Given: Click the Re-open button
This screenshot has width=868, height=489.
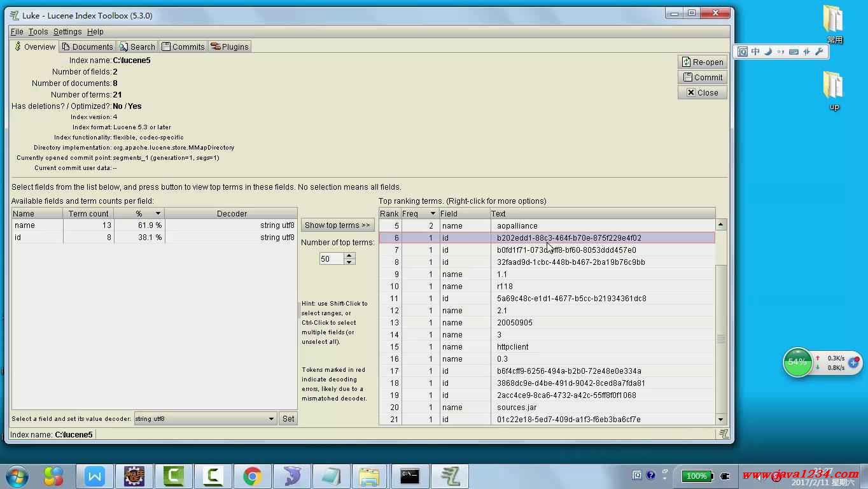Looking at the screenshot, I should point(703,62).
